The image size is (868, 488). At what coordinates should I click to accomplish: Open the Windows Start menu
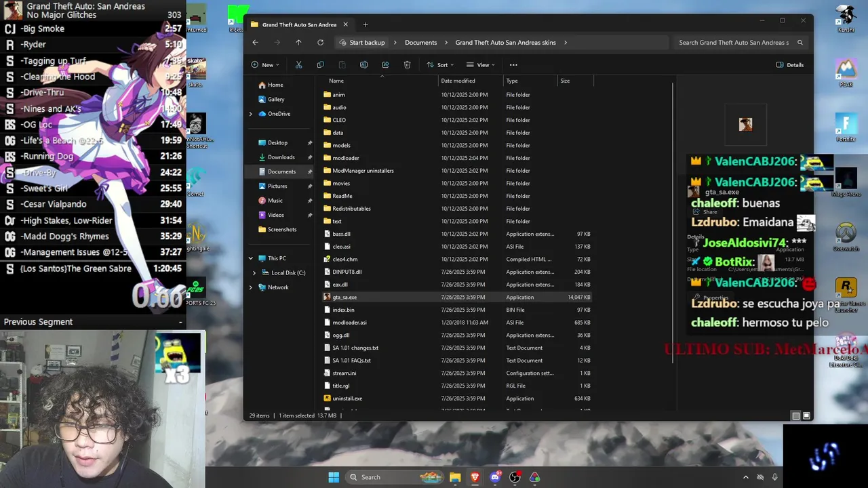(334, 477)
